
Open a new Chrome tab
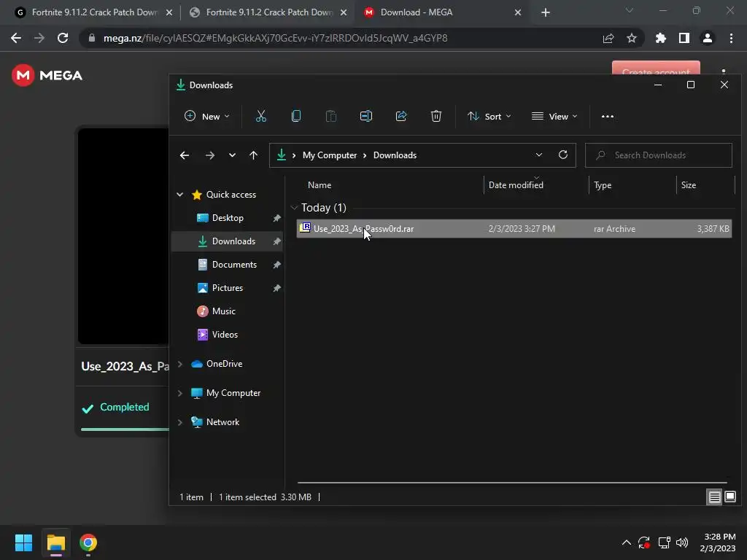coord(546,12)
